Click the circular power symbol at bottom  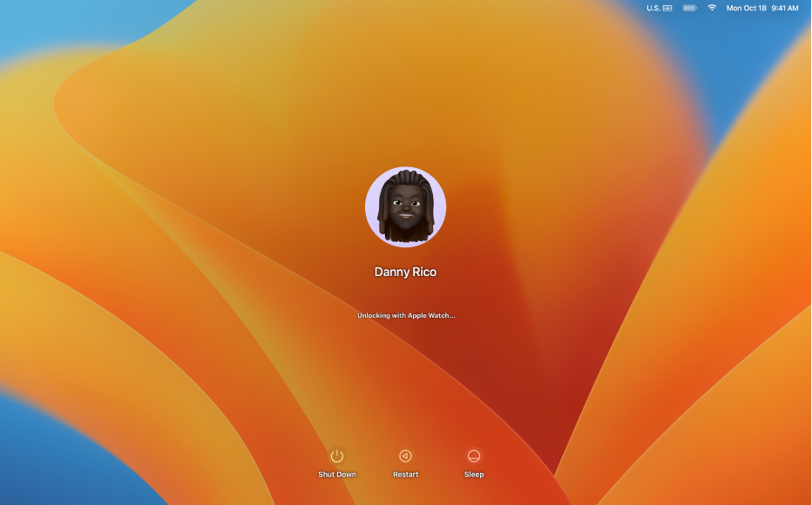click(336, 454)
